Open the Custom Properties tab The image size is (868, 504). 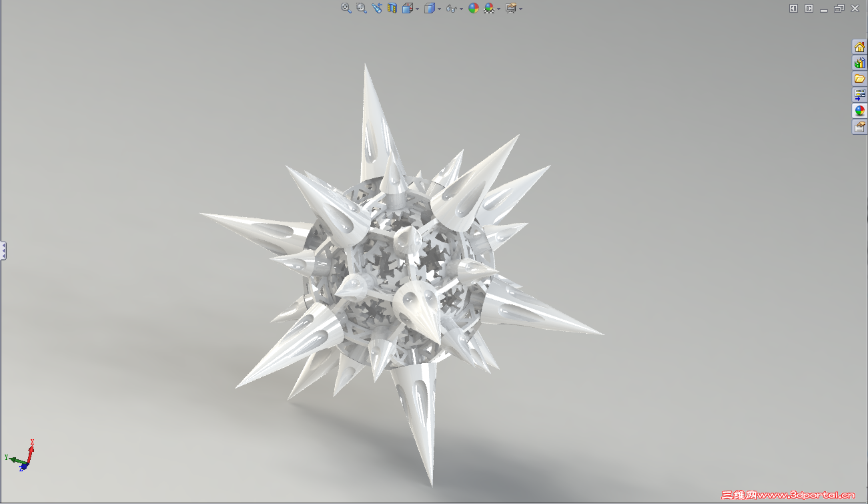859,127
